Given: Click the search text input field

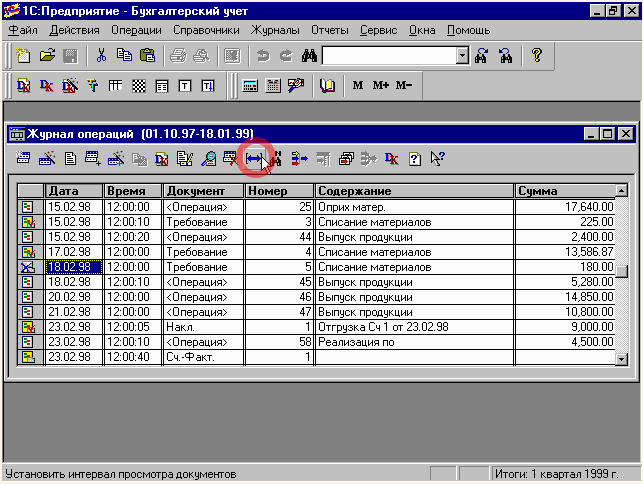Looking at the screenshot, I should coord(388,56).
